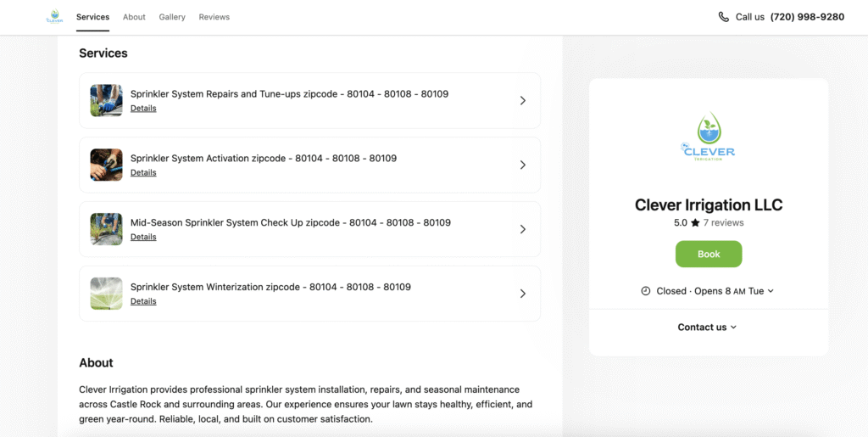The width and height of the screenshot is (868, 437).
Task: Go to the Reviews tab
Action: (214, 17)
